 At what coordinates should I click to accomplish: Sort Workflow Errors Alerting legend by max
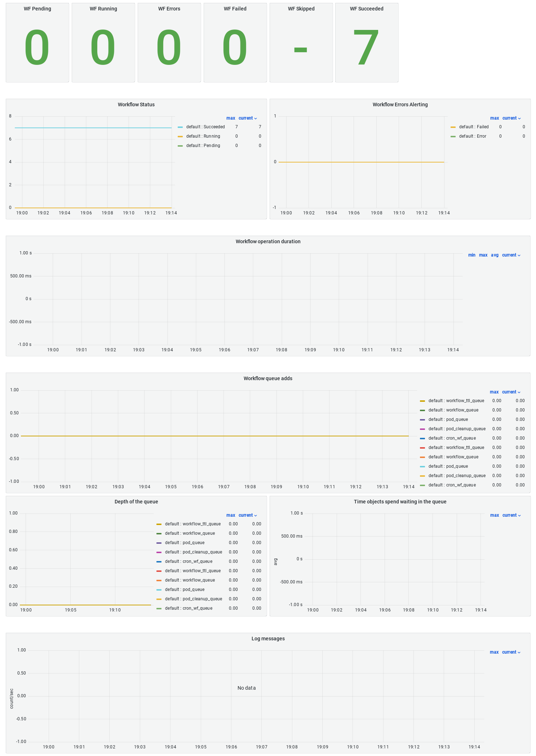[495, 118]
